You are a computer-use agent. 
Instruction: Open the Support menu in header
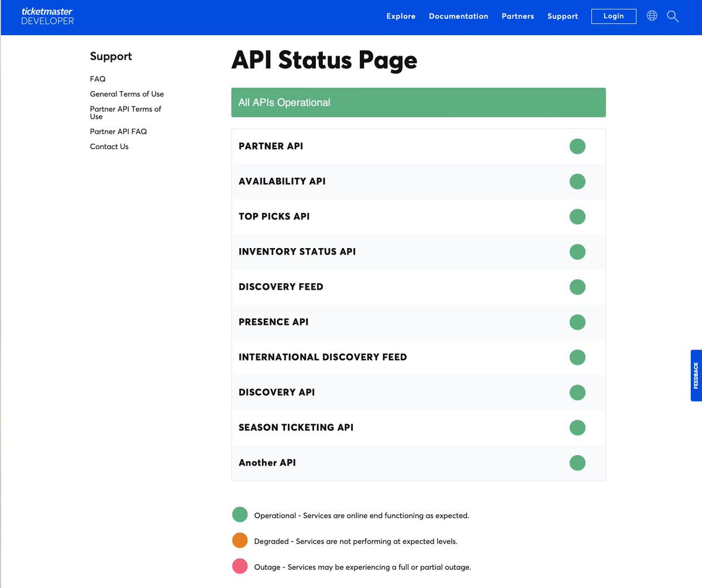[x=563, y=16]
